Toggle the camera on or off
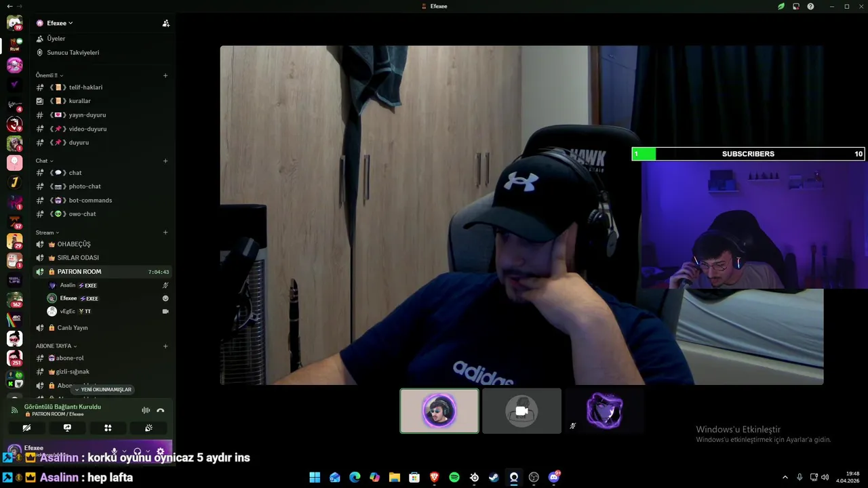Image resolution: width=868 pixels, height=488 pixels. [26, 428]
